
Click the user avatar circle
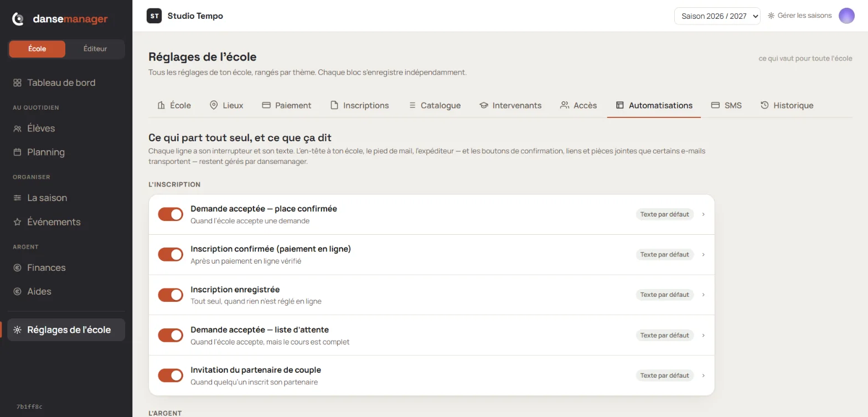(x=846, y=16)
